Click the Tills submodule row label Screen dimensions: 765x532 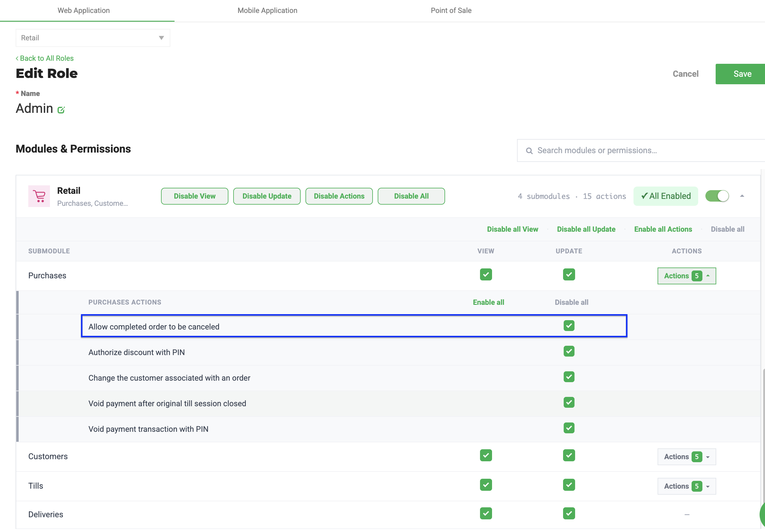(x=36, y=486)
